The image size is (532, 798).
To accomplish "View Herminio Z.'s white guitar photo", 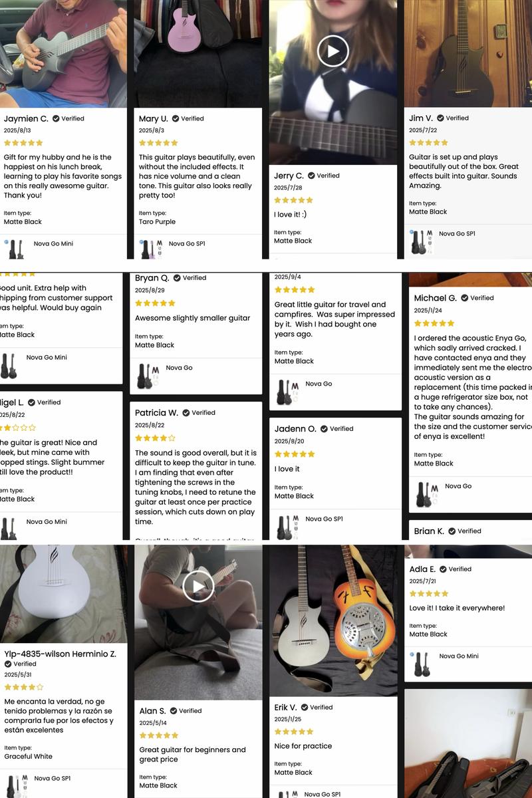I will point(63,593).
